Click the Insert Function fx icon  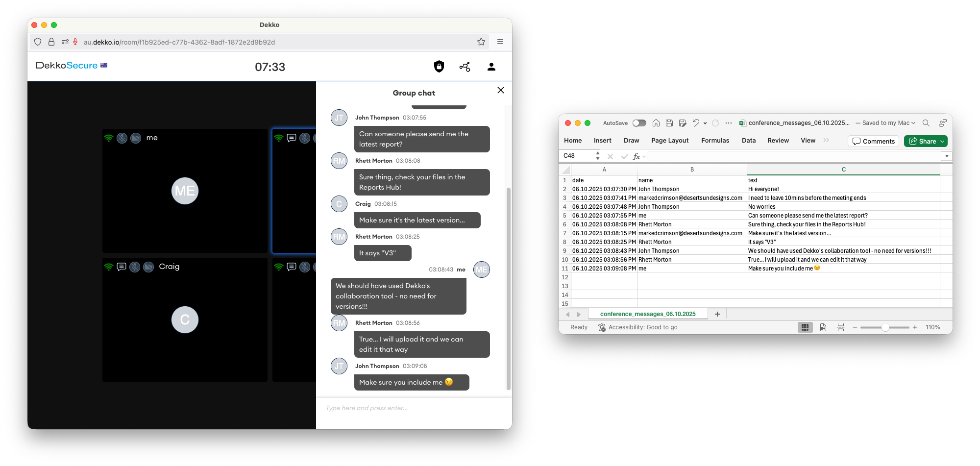(637, 156)
